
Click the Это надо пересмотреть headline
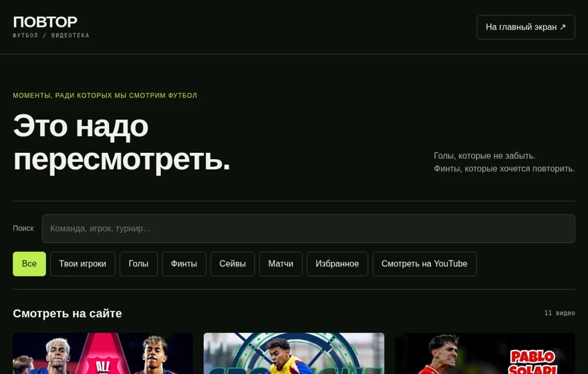[122, 143]
